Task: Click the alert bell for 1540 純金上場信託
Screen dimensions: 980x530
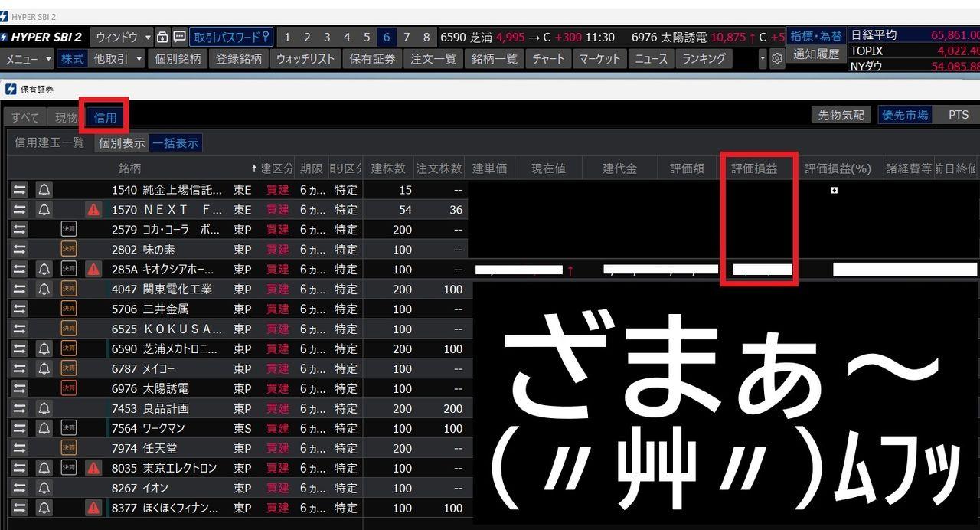Action: click(x=44, y=190)
